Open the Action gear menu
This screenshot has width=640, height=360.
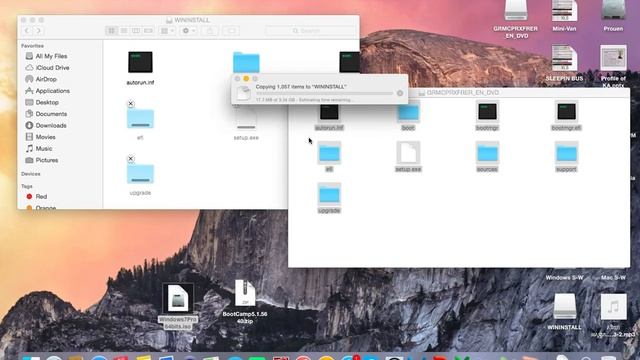coord(188,31)
